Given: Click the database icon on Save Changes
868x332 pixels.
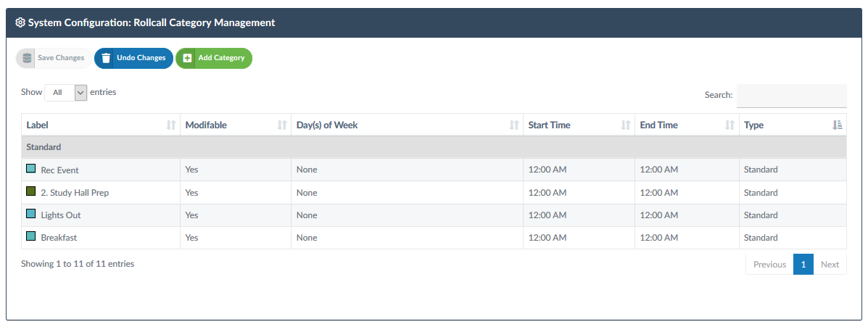Looking at the screenshot, I should 27,58.
